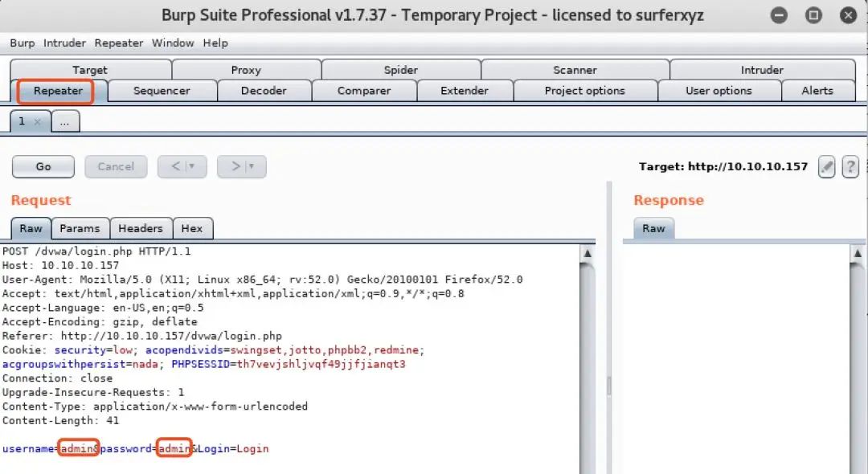
Task: Minimize the Burp Suite window
Action: coord(779,15)
